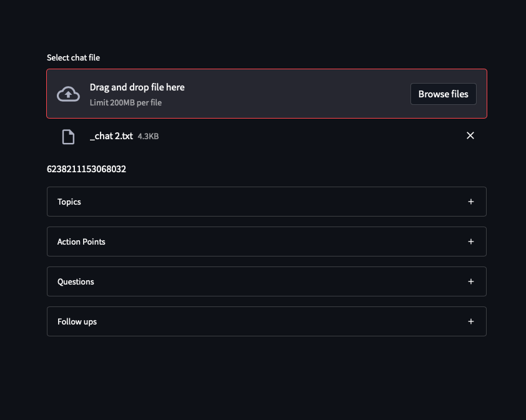The image size is (526, 420).
Task: Click the 4.3KB file size label
Action: point(149,136)
